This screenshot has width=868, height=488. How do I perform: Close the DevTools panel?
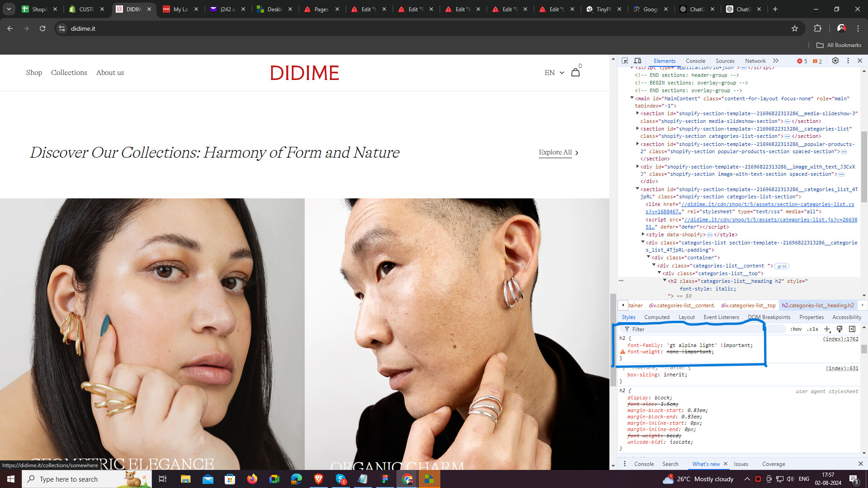[860, 61]
